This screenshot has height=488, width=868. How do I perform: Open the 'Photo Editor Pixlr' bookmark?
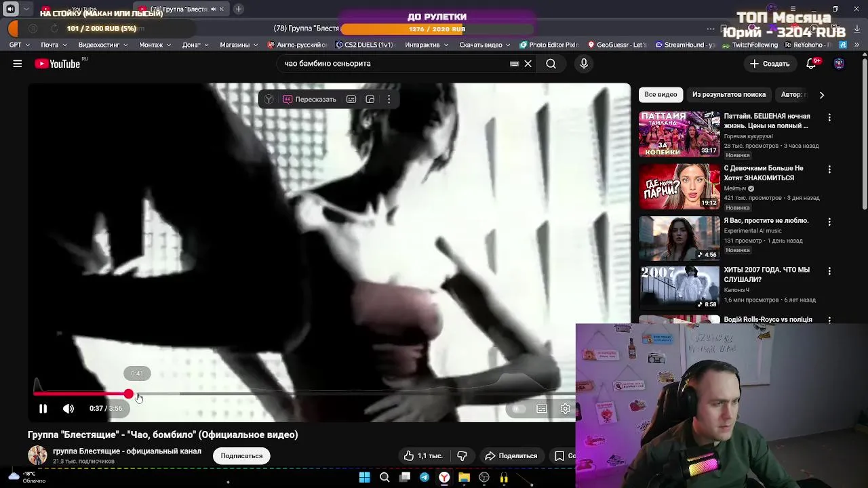(x=548, y=45)
